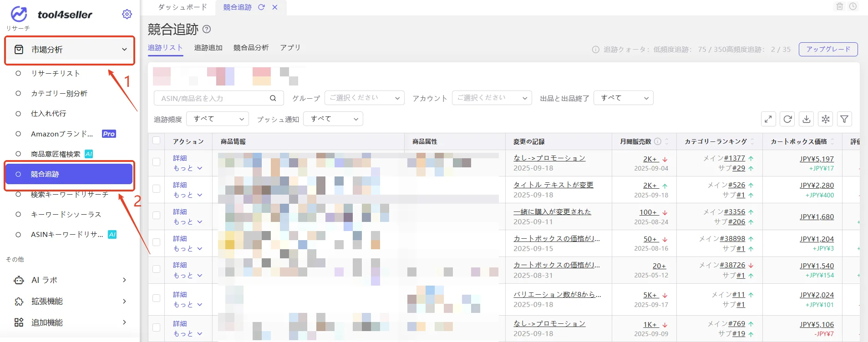868x342 pixels.
Task: Click AI badge next to 商品意匠権検索
Action: 89,154
